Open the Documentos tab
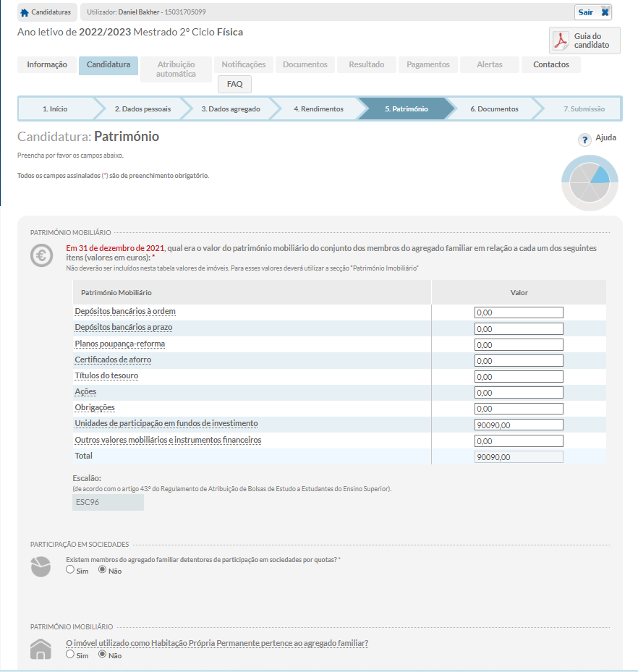Image resolution: width=638 pixels, height=672 pixels. tap(305, 64)
